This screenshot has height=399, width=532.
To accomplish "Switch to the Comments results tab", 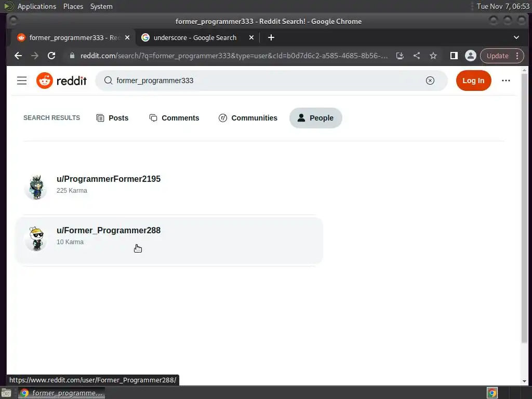I will (175, 118).
